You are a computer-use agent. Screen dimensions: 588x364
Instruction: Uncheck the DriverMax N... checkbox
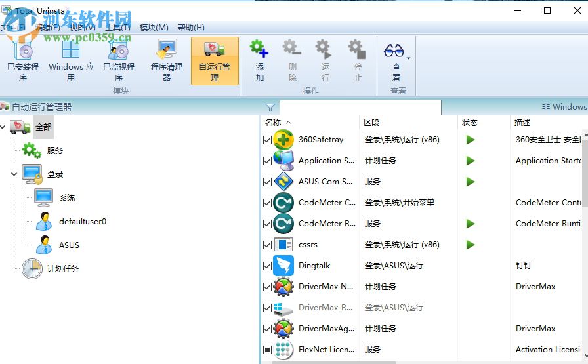(267, 287)
